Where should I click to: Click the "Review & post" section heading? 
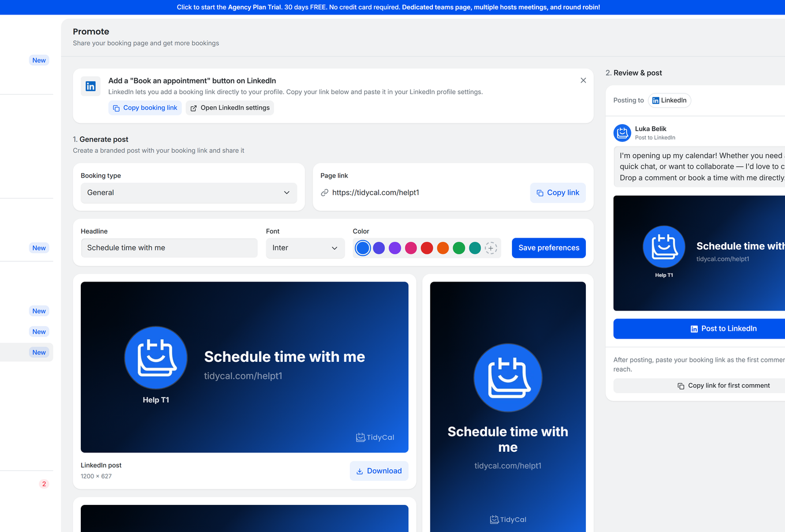pyautogui.click(x=638, y=73)
